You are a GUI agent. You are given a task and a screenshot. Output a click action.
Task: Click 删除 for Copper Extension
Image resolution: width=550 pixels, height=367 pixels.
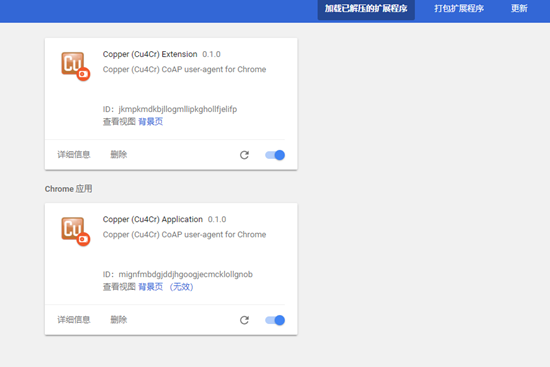click(x=119, y=154)
